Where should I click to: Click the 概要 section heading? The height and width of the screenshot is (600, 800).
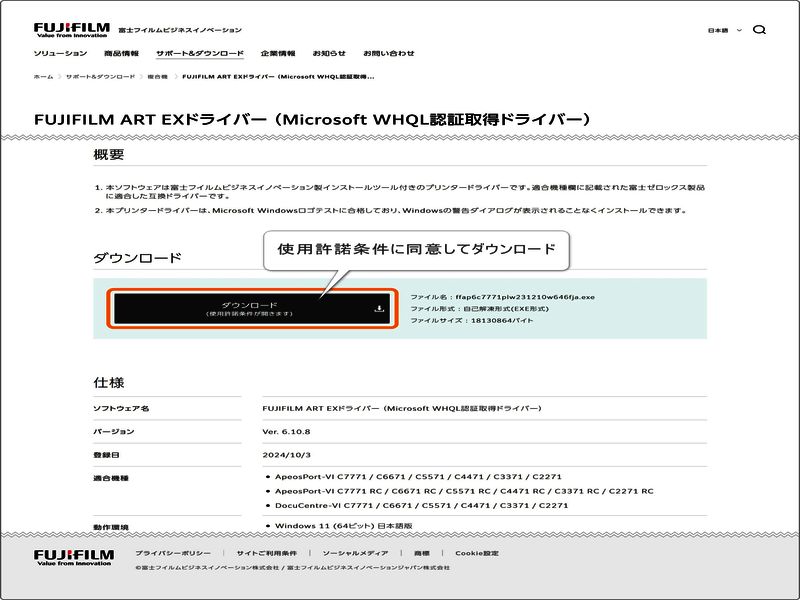109,154
